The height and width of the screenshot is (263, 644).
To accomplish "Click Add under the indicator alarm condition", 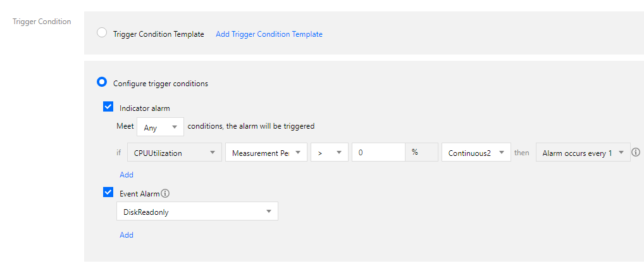I will coord(127,174).
